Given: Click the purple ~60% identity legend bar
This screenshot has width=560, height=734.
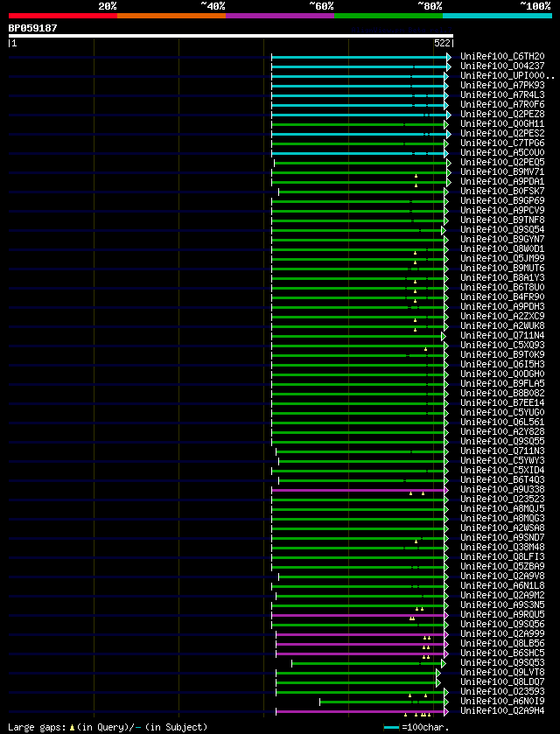Looking at the screenshot, I should [280, 16].
